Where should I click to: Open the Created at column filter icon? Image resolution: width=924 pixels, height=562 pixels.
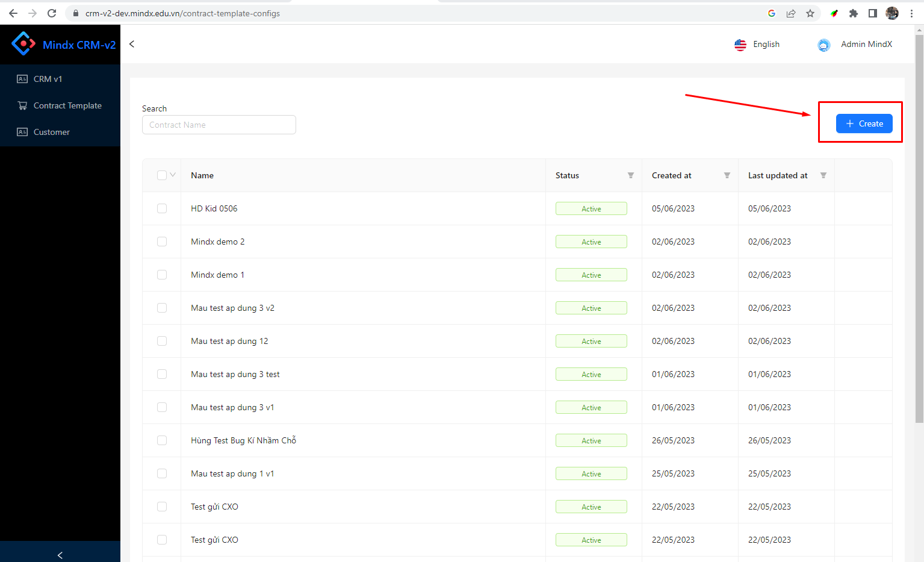727,175
